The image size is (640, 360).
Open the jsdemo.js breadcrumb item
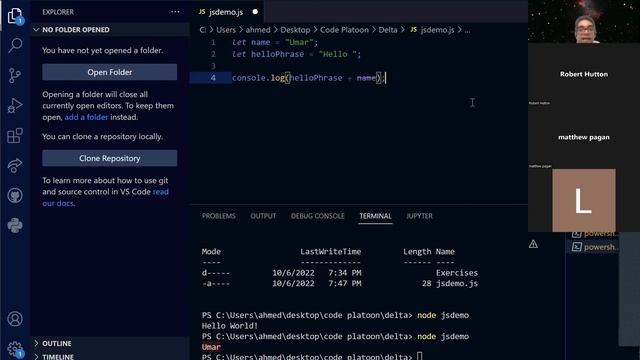coord(432,30)
